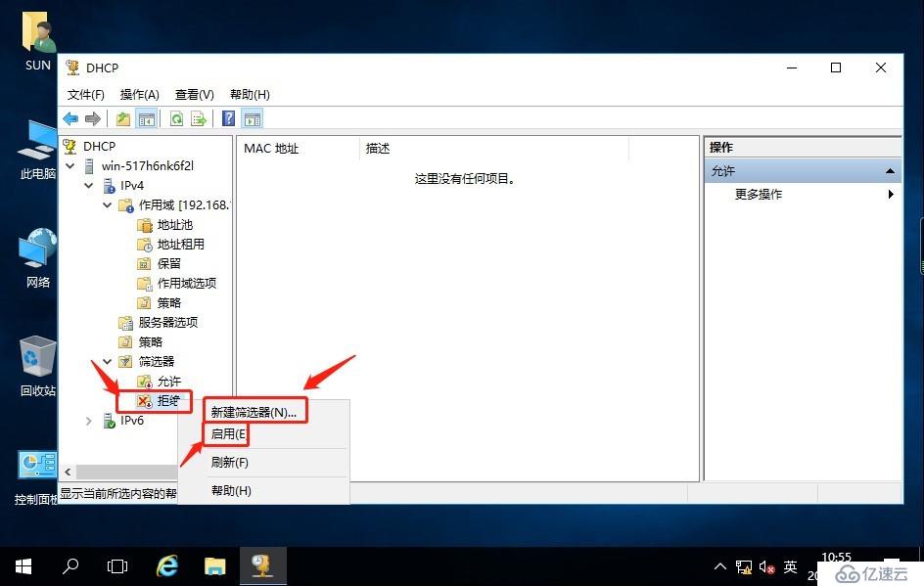Click the tree pane horizontal scrollbar left arrow
The height and width of the screenshot is (586, 924).
click(x=68, y=472)
